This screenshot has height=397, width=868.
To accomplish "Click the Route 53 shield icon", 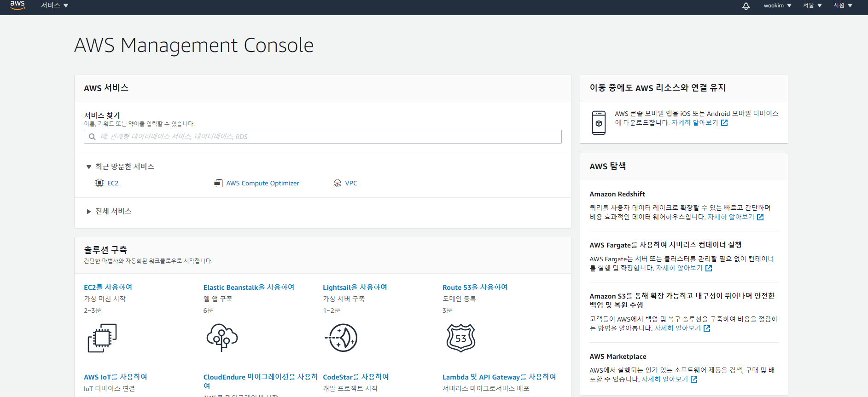I will click(461, 338).
